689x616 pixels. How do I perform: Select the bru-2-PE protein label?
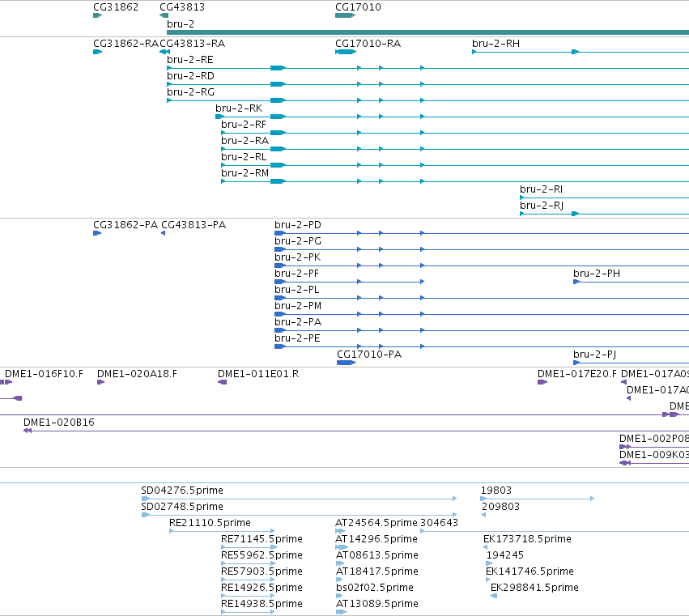tap(297, 338)
